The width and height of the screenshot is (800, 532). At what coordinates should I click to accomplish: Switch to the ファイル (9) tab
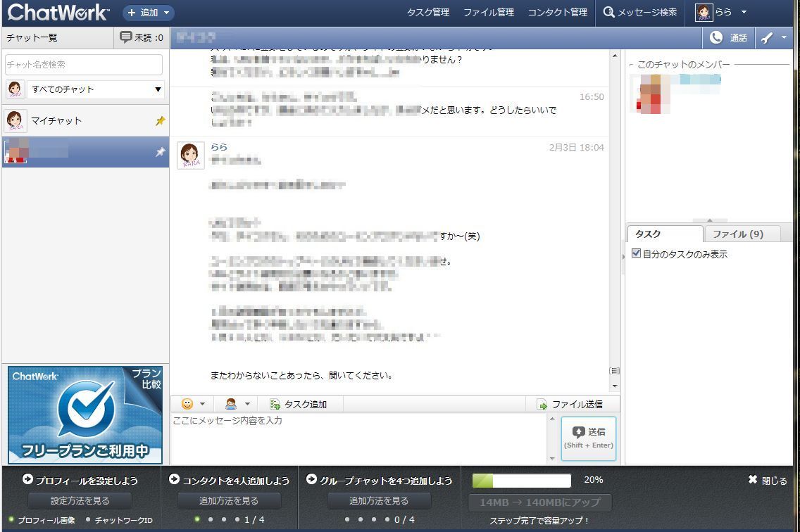point(737,234)
